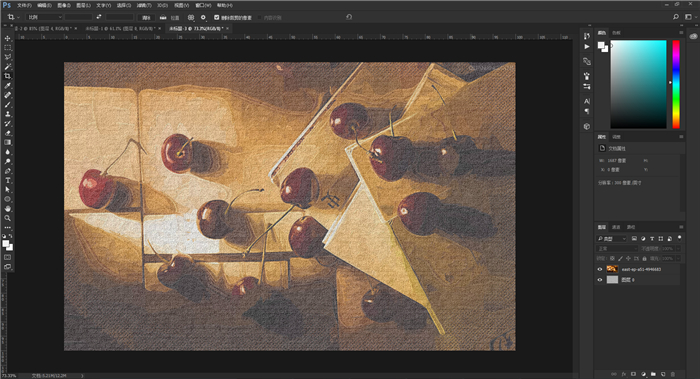The height and width of the screenshot is (379, 700).
Task: Select the Rectangular Marquee tool
Action: 8,48
